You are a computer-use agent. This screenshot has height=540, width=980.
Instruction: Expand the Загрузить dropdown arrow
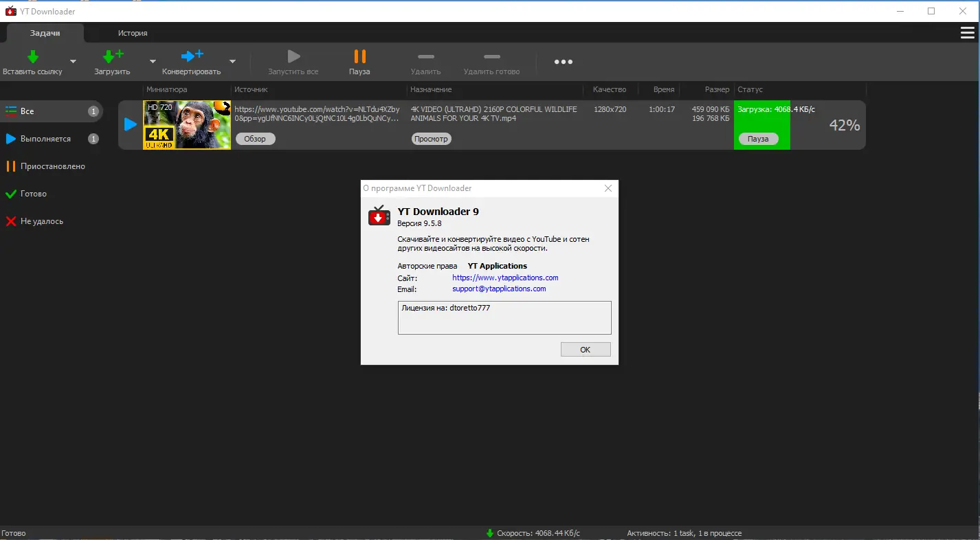tap(153, 61)
